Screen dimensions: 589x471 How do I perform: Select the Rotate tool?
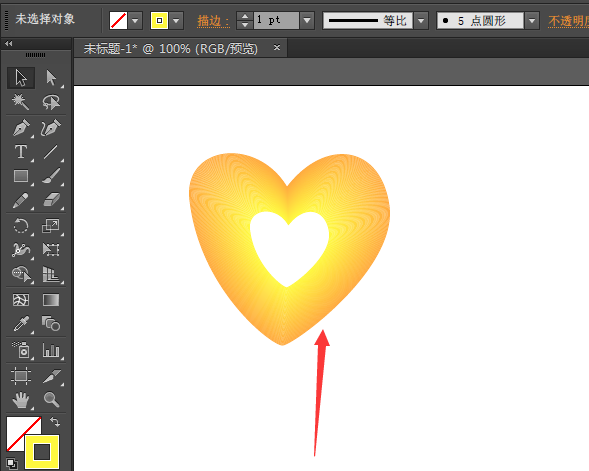(x=21, y=226)
